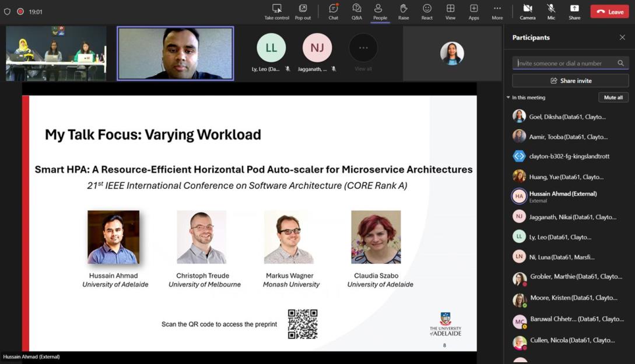Click the Share invite button

tap(571, 81)
